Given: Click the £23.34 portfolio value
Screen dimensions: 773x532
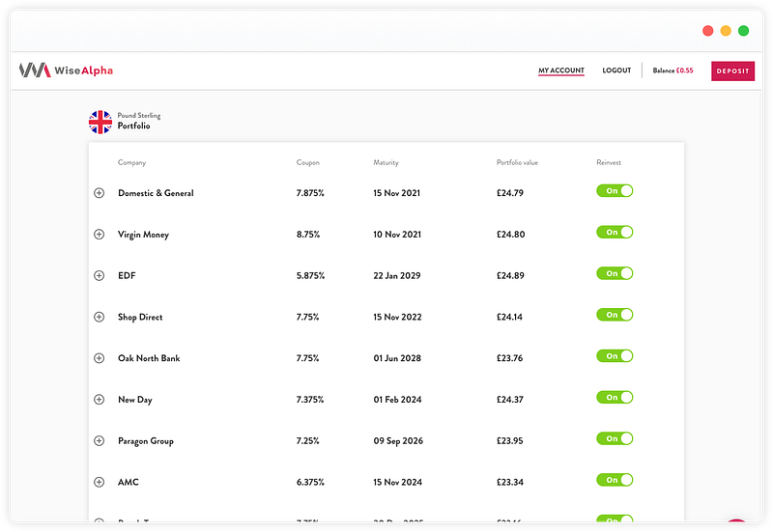Looking at the screenshot, I should [x=510, y=482].
